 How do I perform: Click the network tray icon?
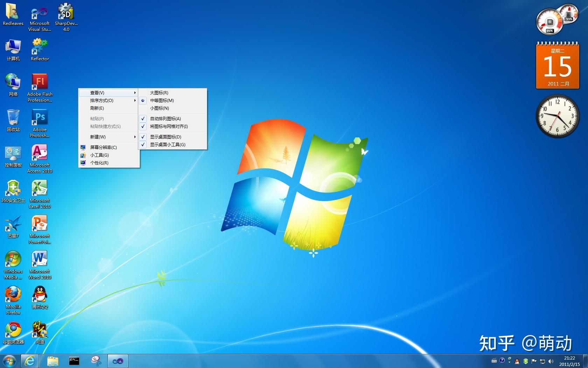pos(542,361)
